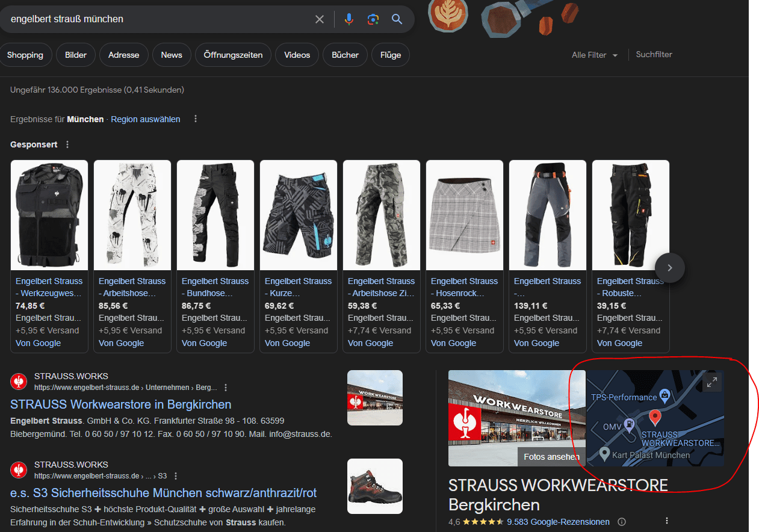Select the TPS-Performance shop map marker
The height and width of the screenshot is (532, 759).
click(665, 395)
